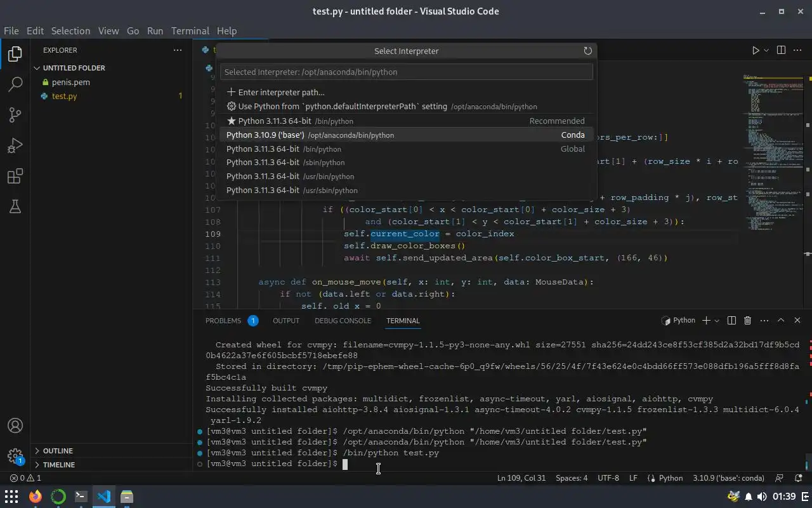This screenshot has height=508, width=812.
Task: Open the File menu
Action: coord(11,30)
